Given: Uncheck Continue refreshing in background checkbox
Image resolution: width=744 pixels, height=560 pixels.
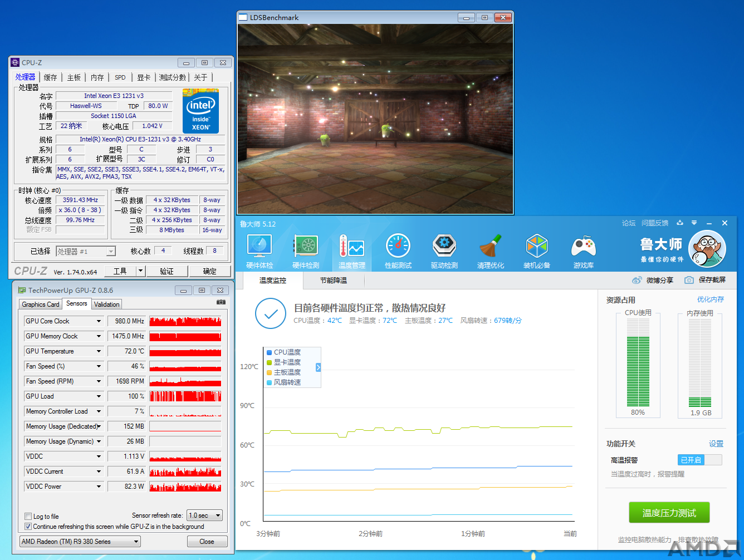Looking at the screenshot, I should (x=28, y=526).
